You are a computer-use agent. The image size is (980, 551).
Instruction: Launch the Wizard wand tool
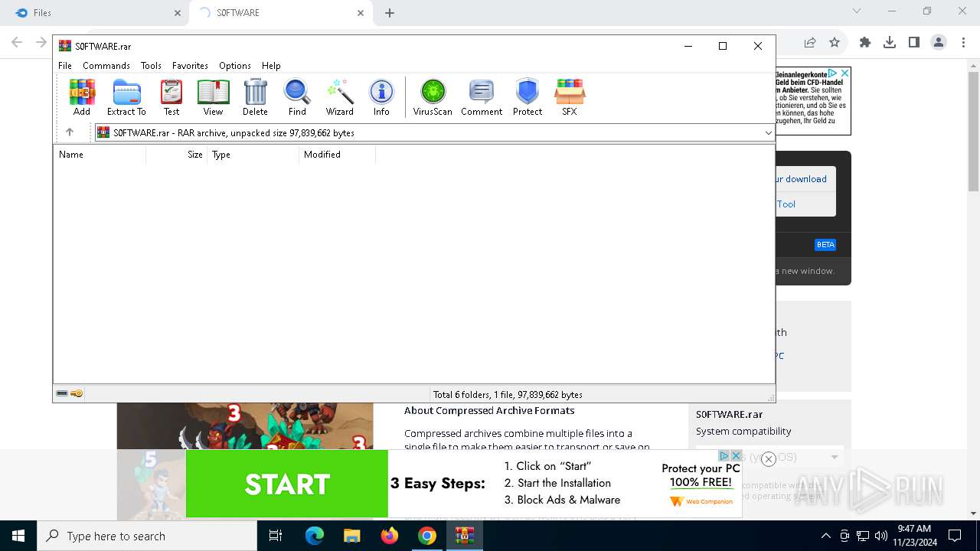(x=339, y=97)
